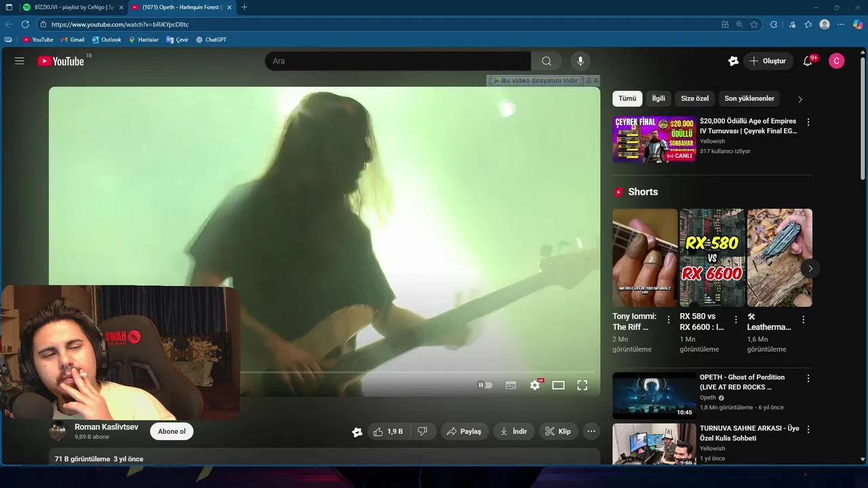This screenshot has width=868, height=488.
Task: Click the search magnifier button
Action: click(x=547, y=61)
